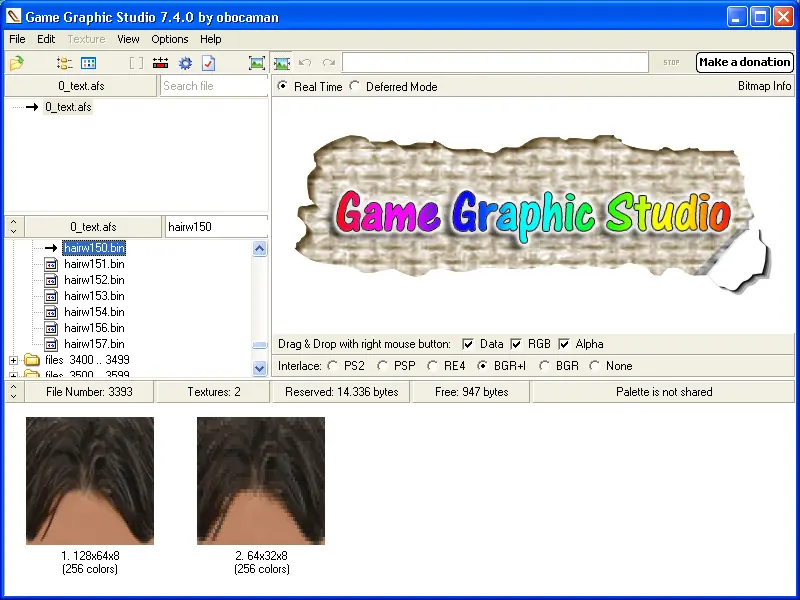The image size is (800, 600).
Task: Click the Search file input field
Action: point(214,86)
